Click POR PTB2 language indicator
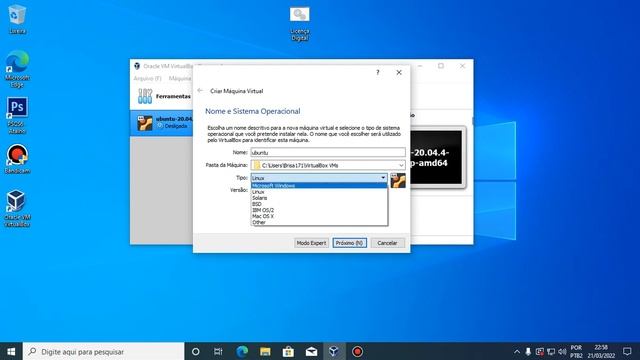Image resolution: width=640 pixels, height=360 pixels. point(576,351)
